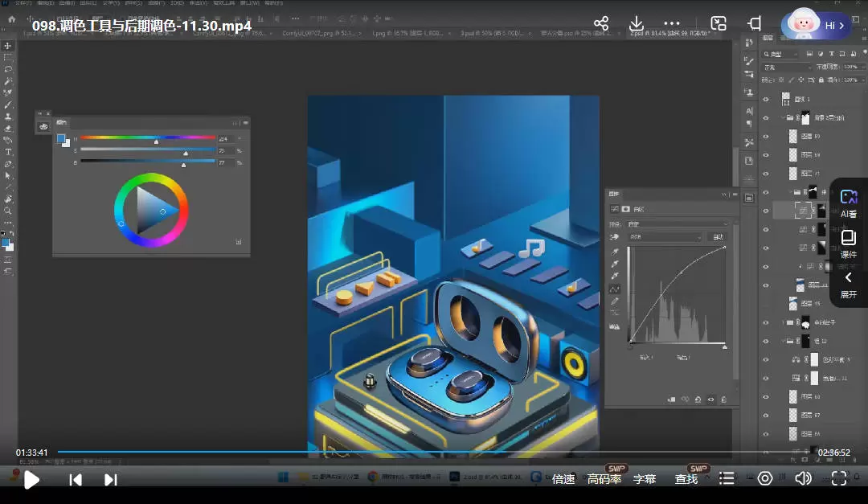Click 展开 to expand the side panel

click(849, 285)
